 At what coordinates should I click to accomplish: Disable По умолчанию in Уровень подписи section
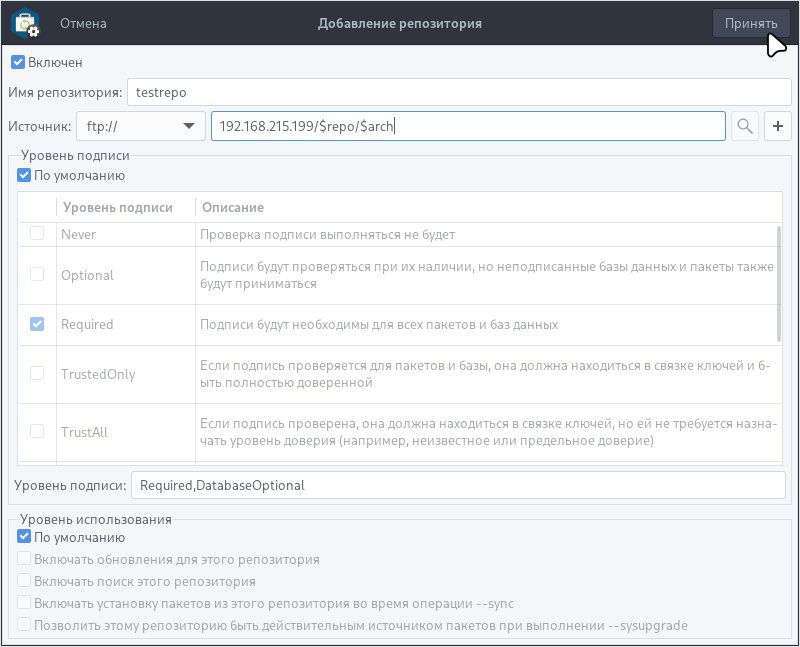[23, 175]
